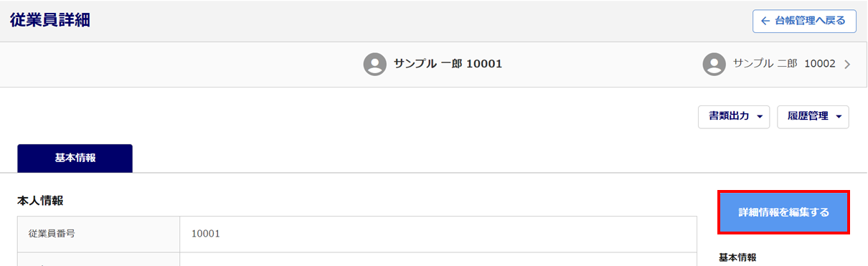Click the caret arrow on 履歴管理
Viewport: 868px width, 266px height.
coord(839,117)
